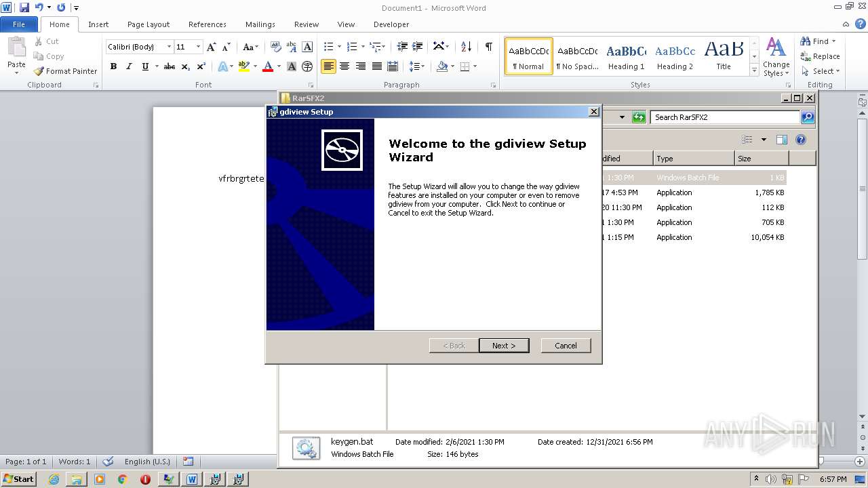
Task: Click macro recording icon in status bar
Action: [189, 462]
